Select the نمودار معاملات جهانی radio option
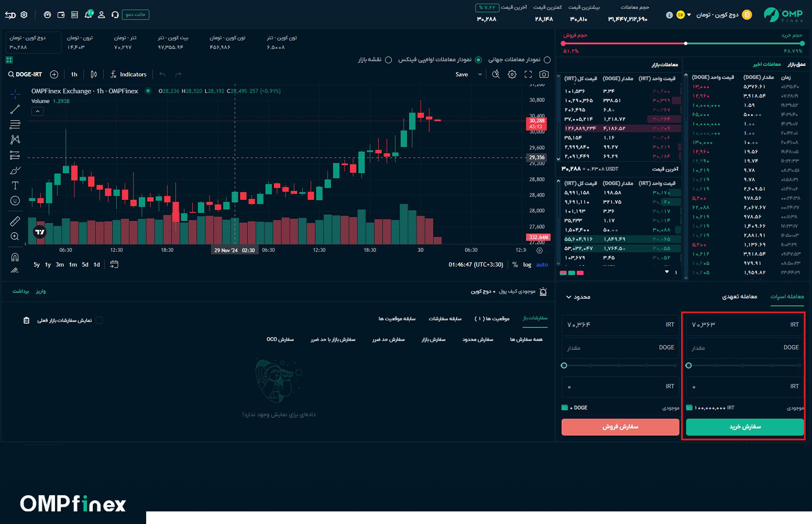This screenshot has height=524, width=812. [547, 60]
